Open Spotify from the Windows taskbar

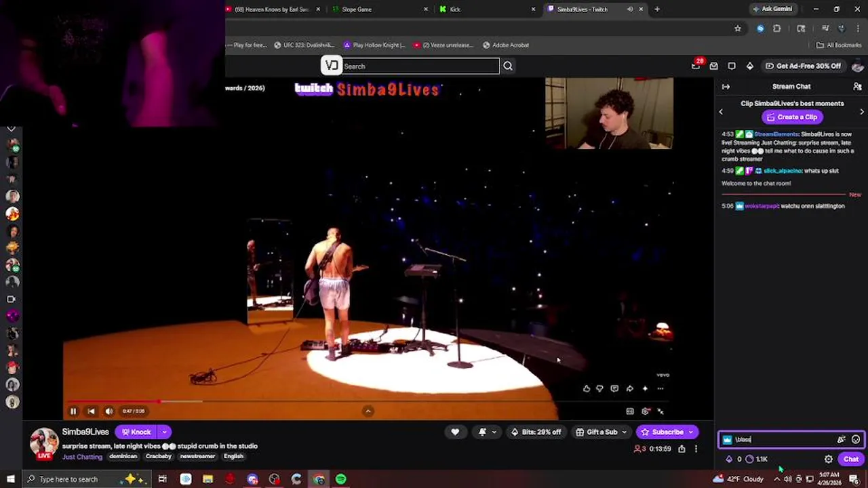pos(341,479)
